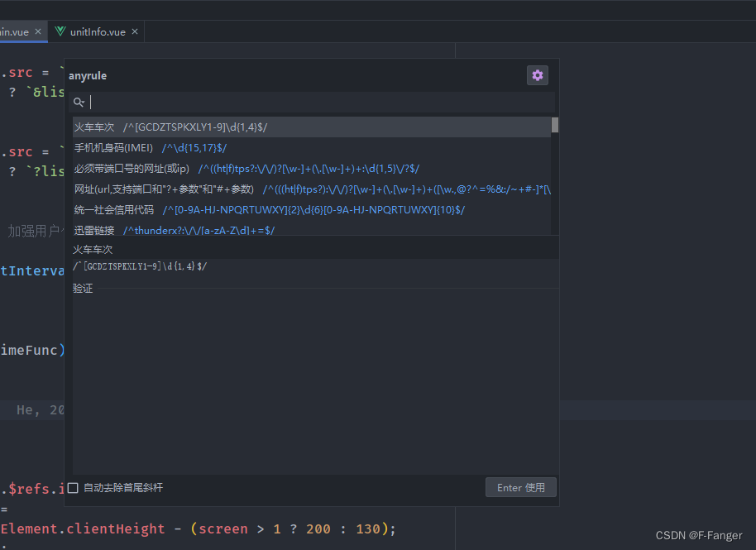Viewport: 756px width, 550px height.
Task: Close the unitInfo.vue tab
Action: point(135,31)
